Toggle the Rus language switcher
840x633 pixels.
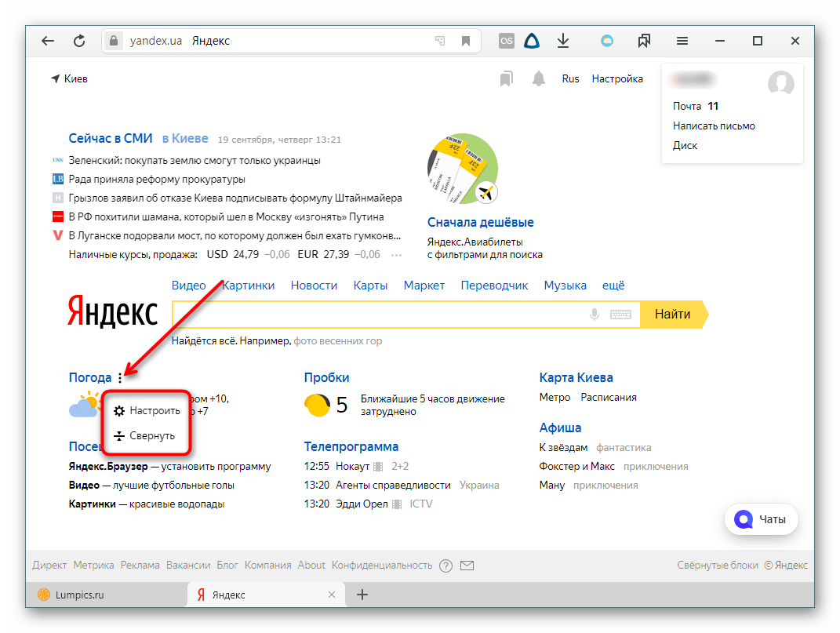(x=570, y=78)
